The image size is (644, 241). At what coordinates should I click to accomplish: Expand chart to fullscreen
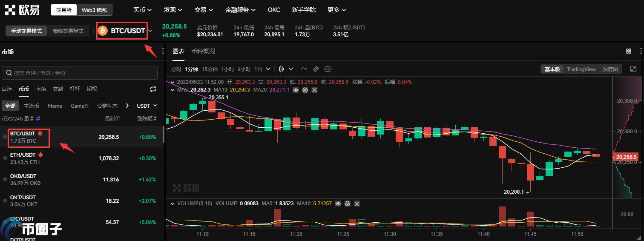633,69
